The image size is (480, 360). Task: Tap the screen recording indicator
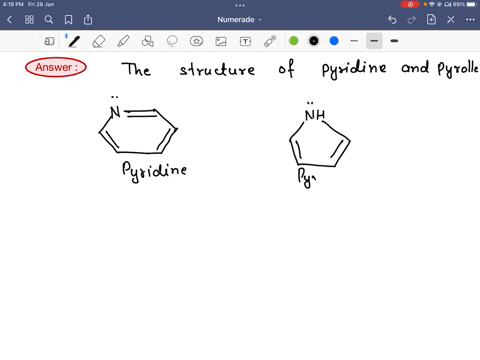410,4
